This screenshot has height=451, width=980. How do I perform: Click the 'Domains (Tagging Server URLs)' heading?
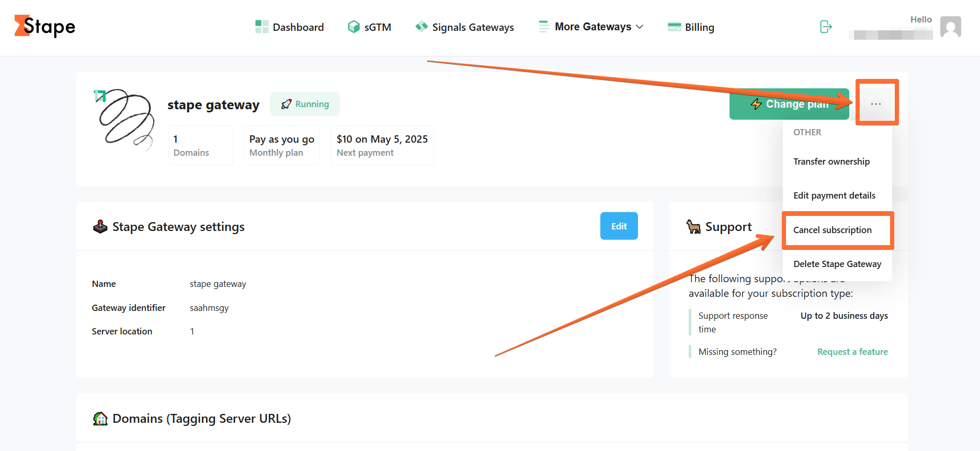[202, 419]
